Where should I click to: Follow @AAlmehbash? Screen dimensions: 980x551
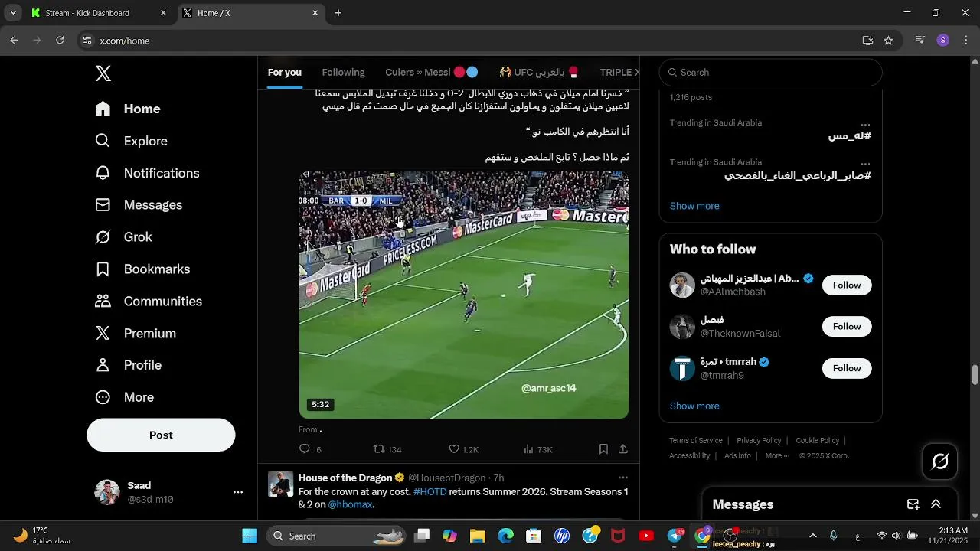(x=847, y=285)
